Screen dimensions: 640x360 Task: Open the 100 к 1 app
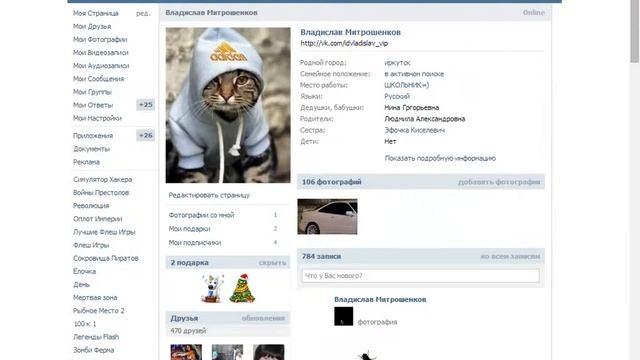coord(85,324)
